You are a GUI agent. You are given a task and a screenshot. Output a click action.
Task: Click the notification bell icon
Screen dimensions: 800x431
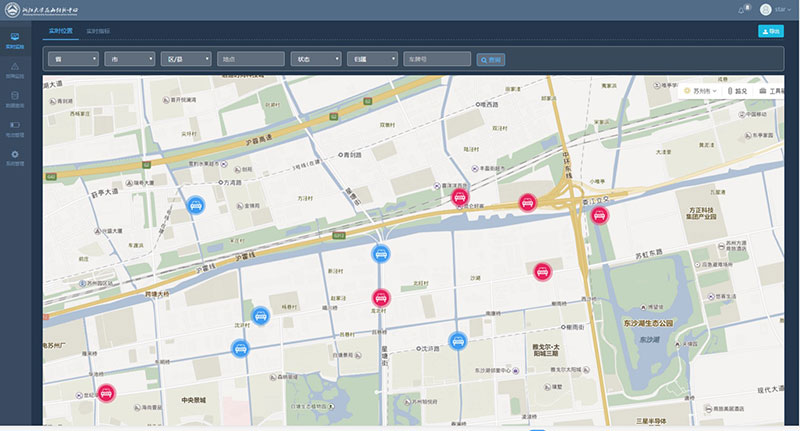[741, 10]
